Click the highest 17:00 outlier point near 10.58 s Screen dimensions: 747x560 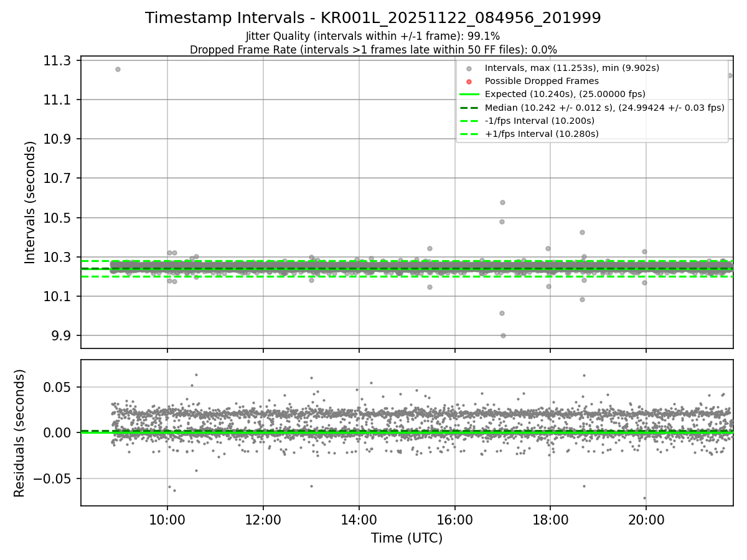tap(502, 202)
